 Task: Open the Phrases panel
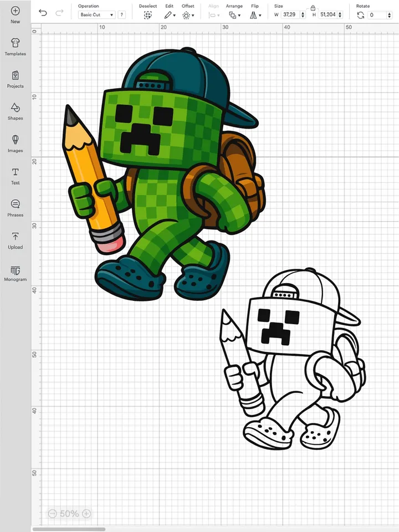click(15, 204)
